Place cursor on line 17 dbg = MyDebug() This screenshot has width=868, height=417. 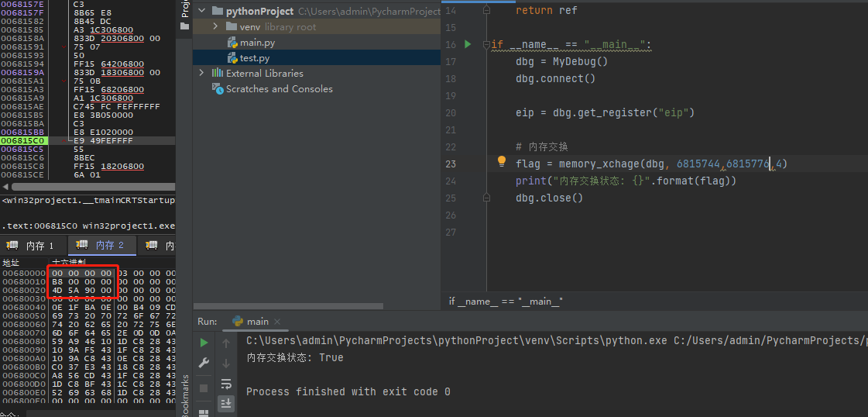coord(562,61)
